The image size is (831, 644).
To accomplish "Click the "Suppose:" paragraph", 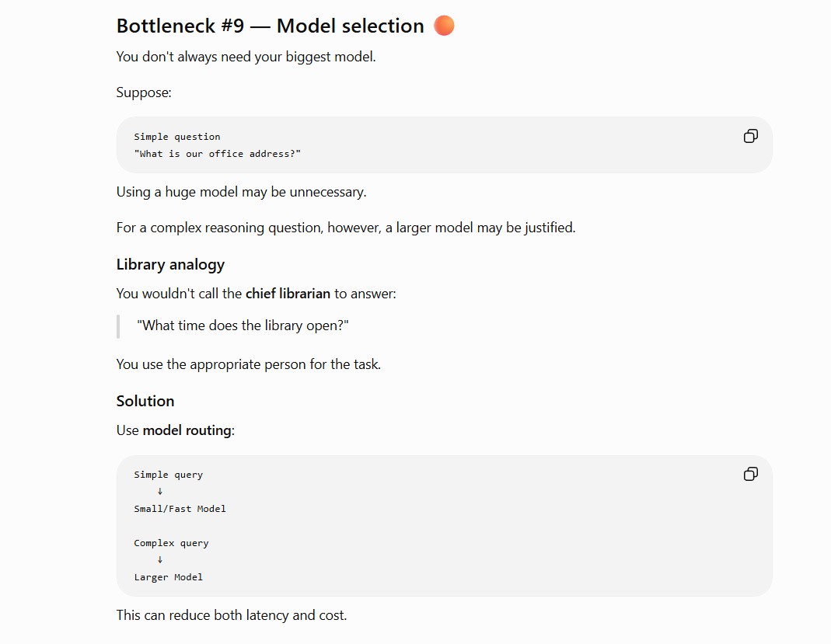I will (x=144, y=92).
